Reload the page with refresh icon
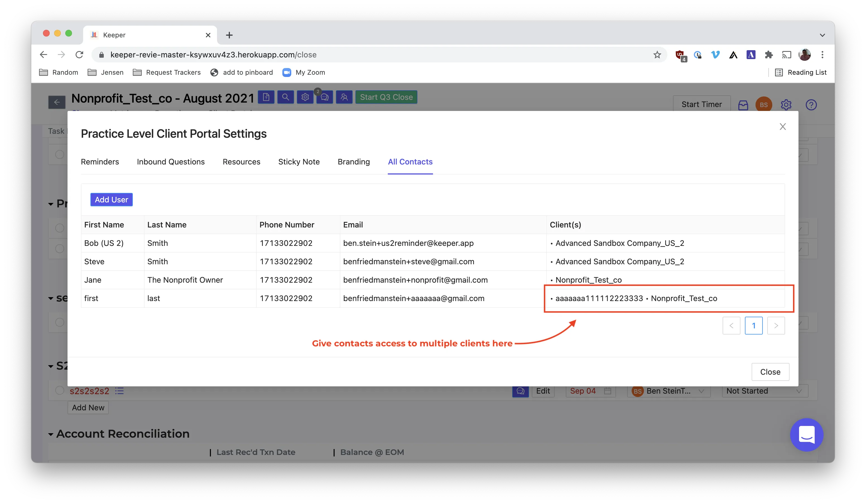The image size is (866, 504). [x=80, y=55]
